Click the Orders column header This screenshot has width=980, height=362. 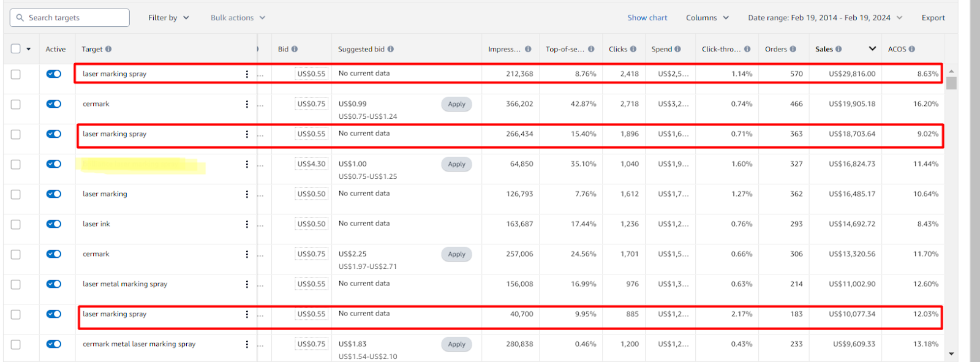(x=775, y=49)
